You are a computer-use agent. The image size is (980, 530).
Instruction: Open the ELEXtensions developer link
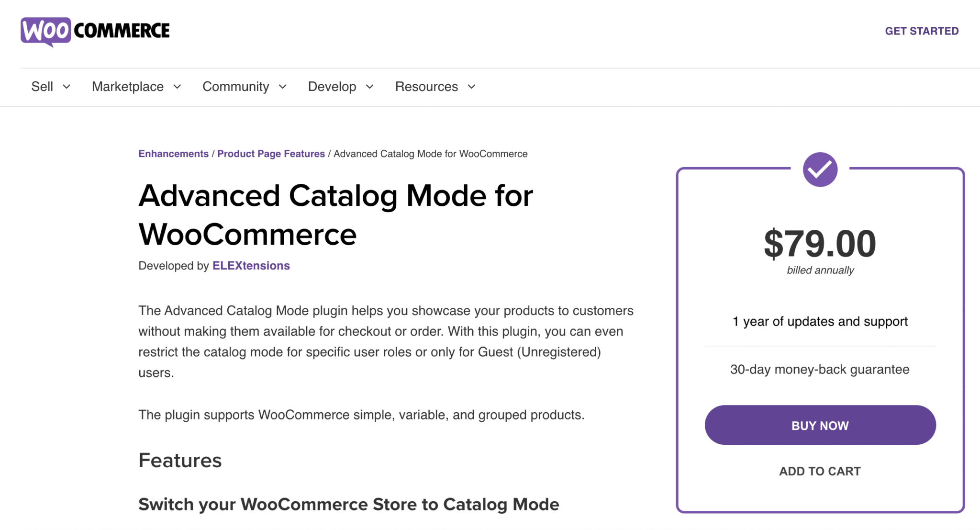[x=251, y=265]
